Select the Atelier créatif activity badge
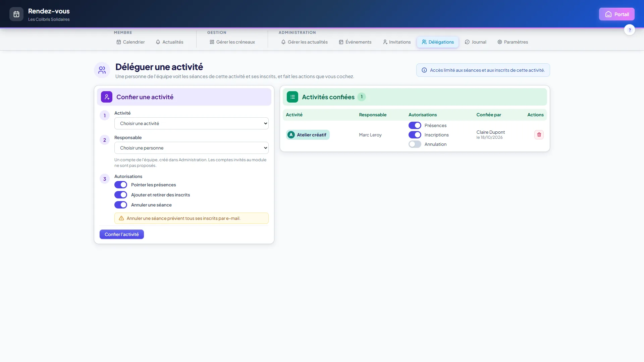644x362 pixels. tap(308, 135)
